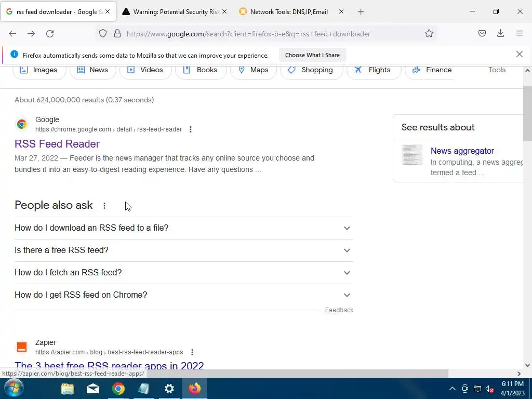This screenshot has height=399, width=532.
Task: Click the Choose What I Share button
Action: (312, 55)
